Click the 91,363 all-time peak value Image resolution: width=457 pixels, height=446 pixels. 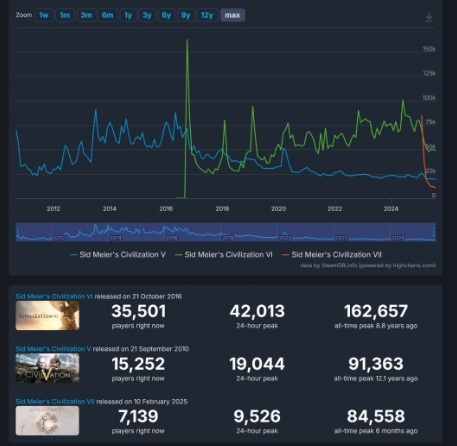click(x=376, y=364)
